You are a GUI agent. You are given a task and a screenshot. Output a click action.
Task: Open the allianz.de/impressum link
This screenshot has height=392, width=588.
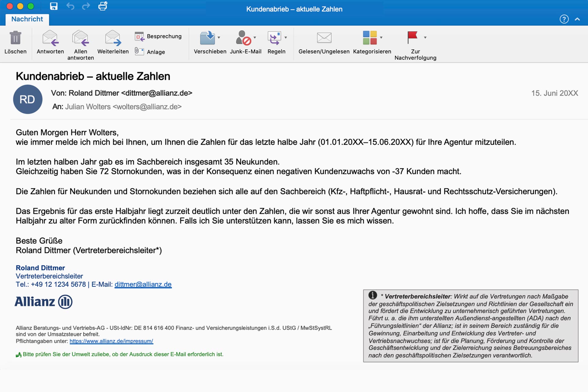111,341
